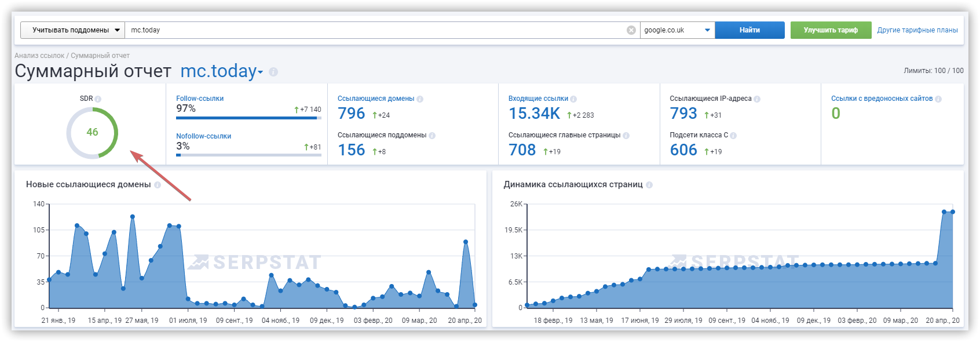Open the Учитывать поддомены dropdown

(x=72, y=30)
